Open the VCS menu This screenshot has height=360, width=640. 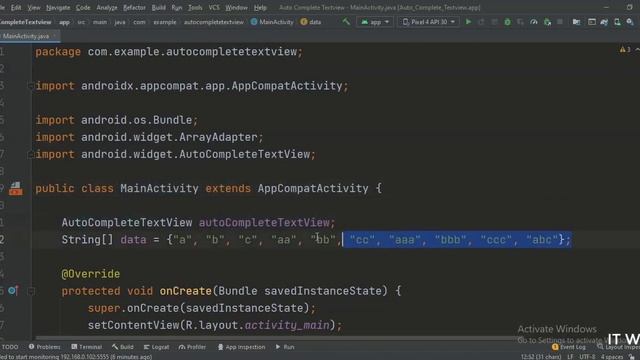click(214, 7)
